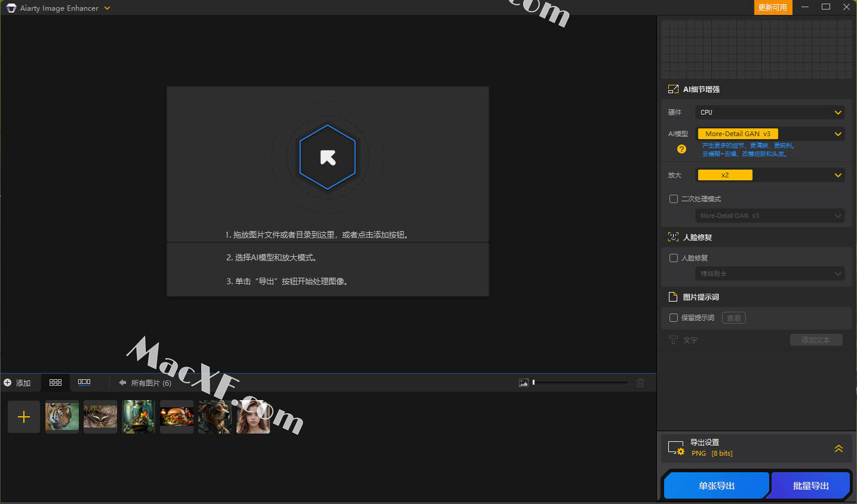Enable the 人脸修复 checkbox
Viewport: 857px width, 504px height.
pos(674,258)
